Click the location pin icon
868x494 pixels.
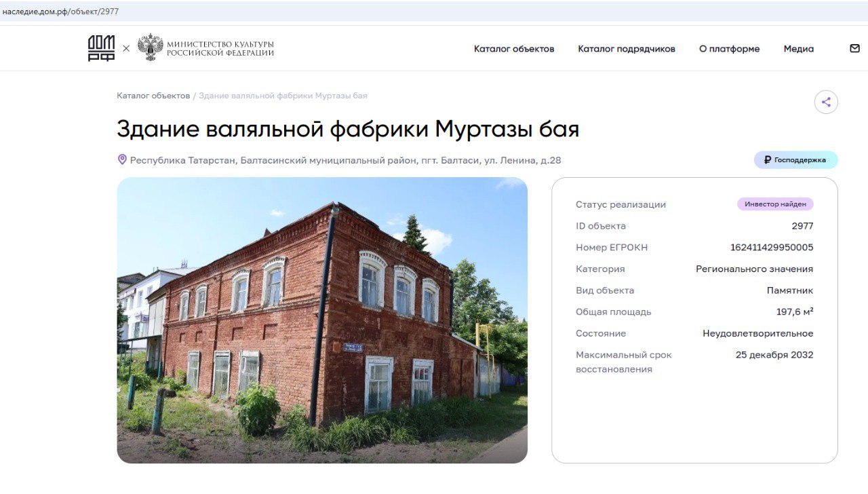[122, 159]
